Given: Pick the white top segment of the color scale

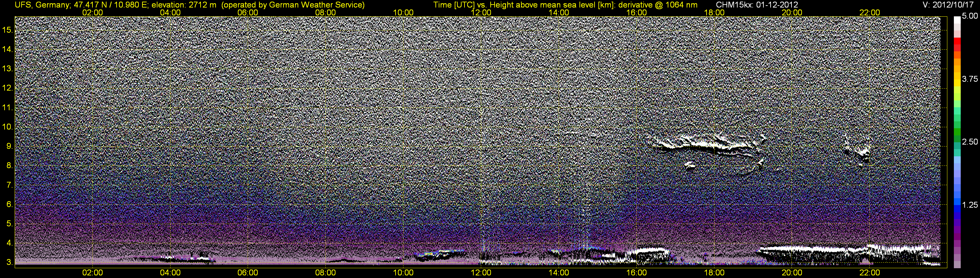Looking at the screenshot, I should (957, 20).
